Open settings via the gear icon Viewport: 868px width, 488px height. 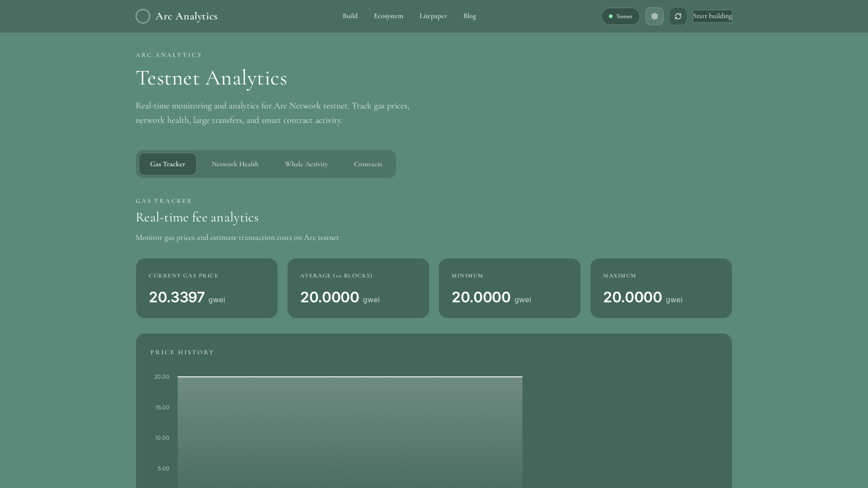coord(655,16)
